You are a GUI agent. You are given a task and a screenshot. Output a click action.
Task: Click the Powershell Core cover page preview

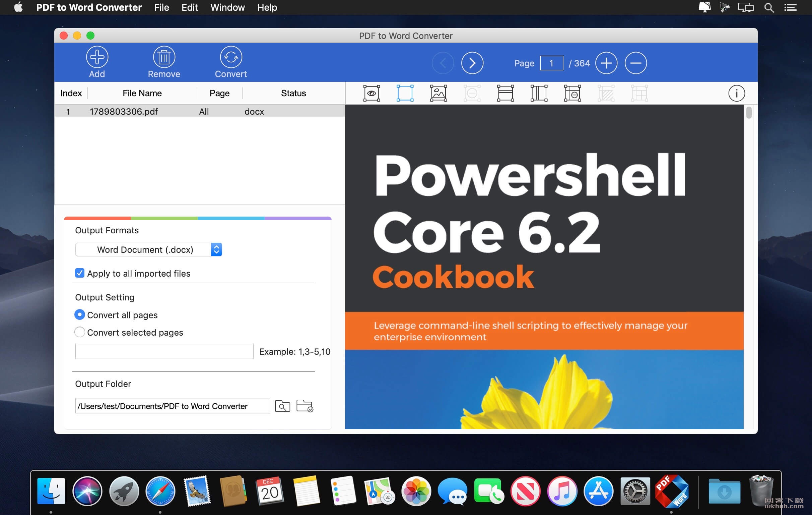click(544, 267)
